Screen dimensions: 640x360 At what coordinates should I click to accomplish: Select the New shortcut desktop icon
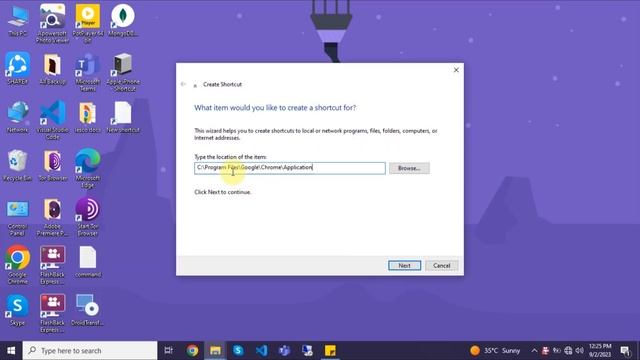coord(123,117)
